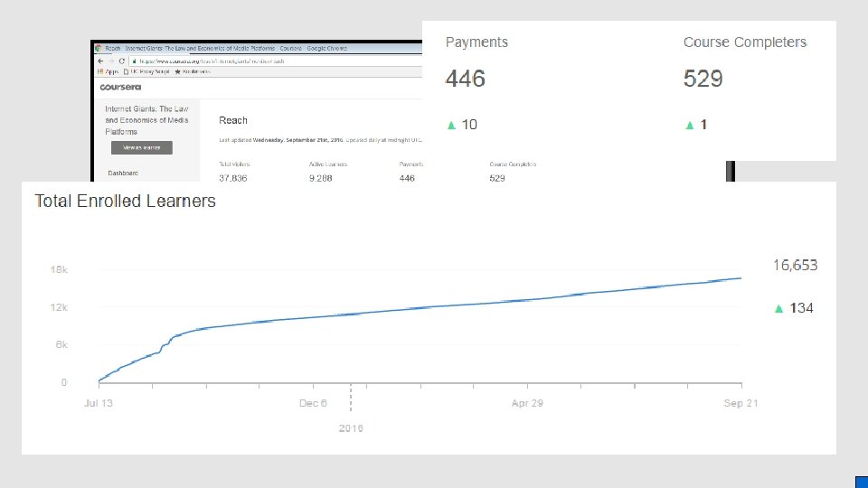Select the small Payments 446 metric
This screenshot has width=868, height=488.
click(411, 172)
